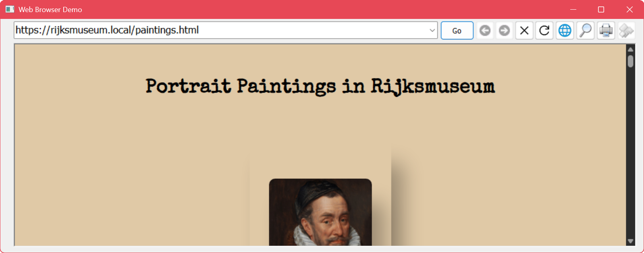Close the Web Browser Demo window
The height and width of the screenshot is (253, 644).
629,9
